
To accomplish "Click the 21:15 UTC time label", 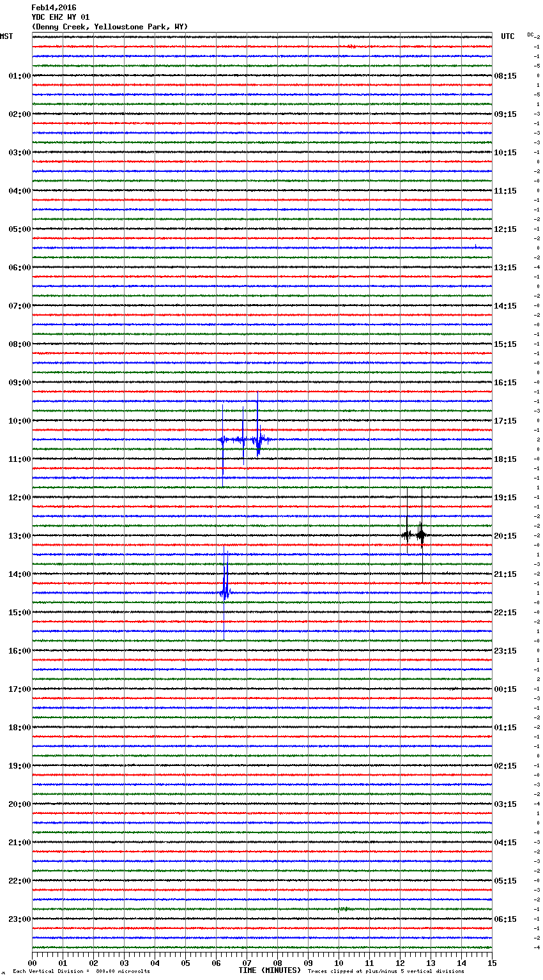I will tap(505, 574).
